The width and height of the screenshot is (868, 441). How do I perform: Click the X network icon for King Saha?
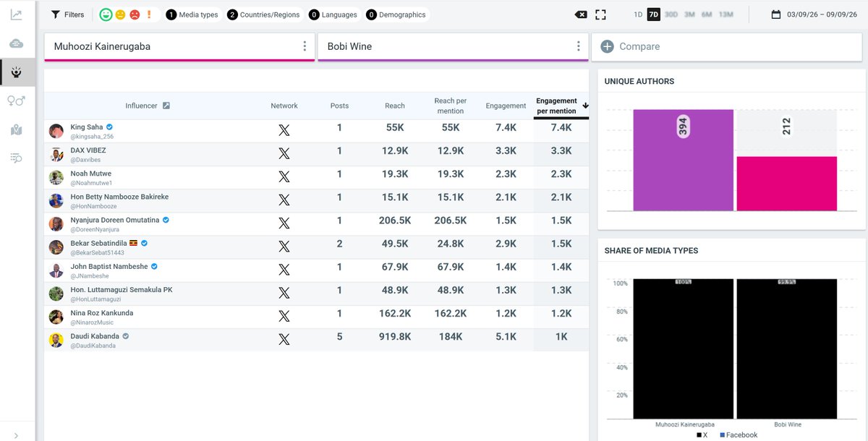[284, 131]
